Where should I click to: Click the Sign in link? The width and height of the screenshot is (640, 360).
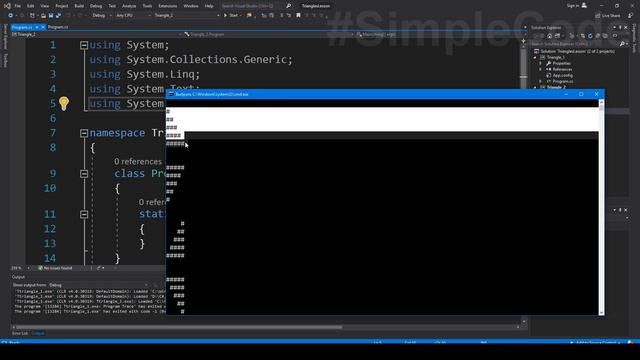572,6
